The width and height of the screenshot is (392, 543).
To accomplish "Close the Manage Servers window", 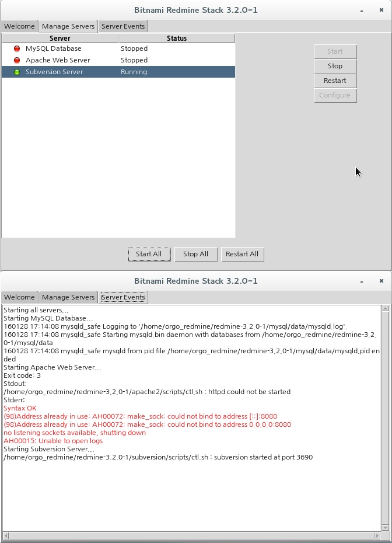I will click(x=381, y=10).
